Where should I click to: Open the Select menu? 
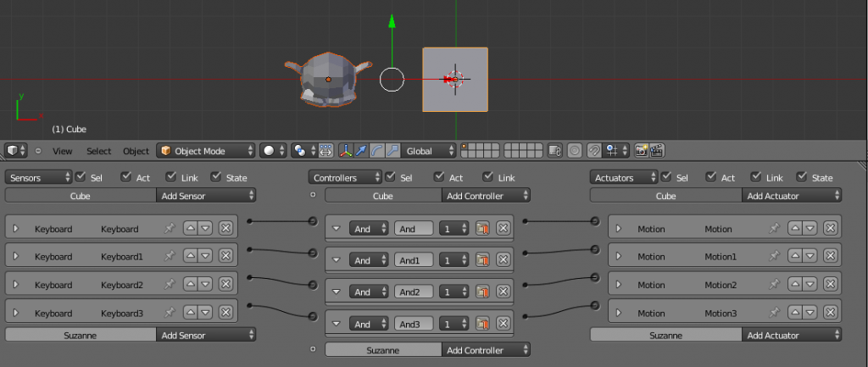pyautogui.click(x=98, y=151)
